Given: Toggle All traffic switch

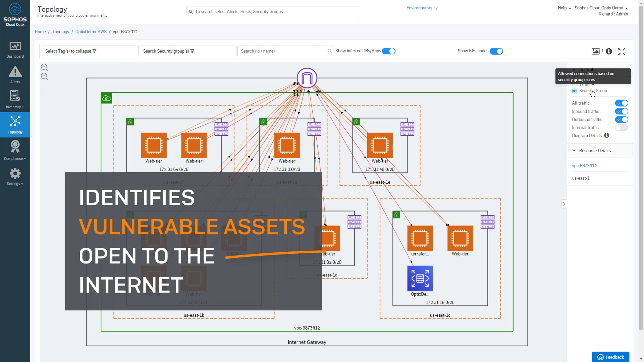Looking at the screenshot, I should point(621,103).
